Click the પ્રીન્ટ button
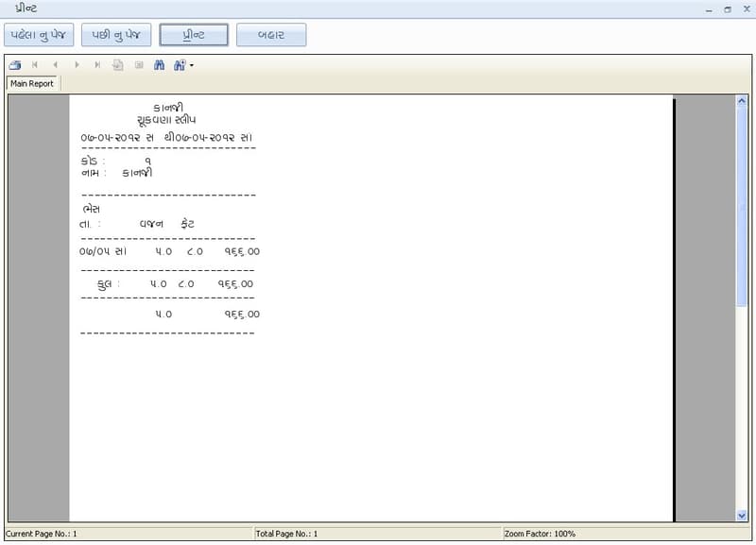Viewport: 756px width, 545px height. point(193,34)
